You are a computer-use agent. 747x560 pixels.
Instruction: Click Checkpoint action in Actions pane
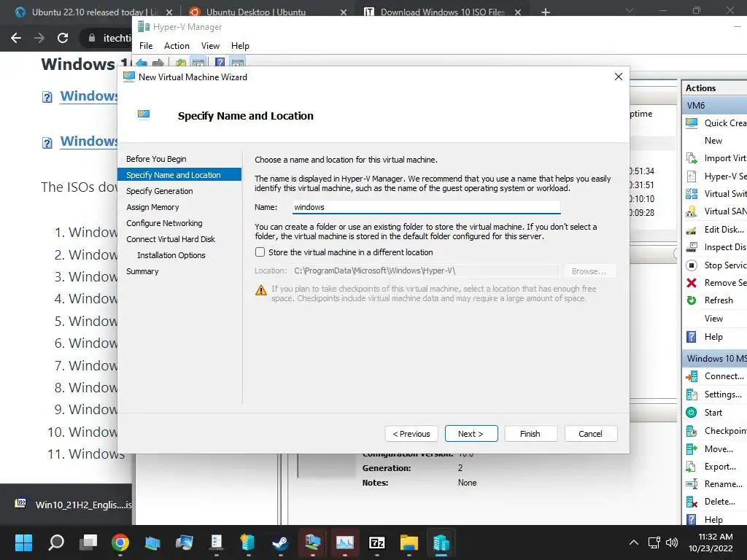(716, 430)
